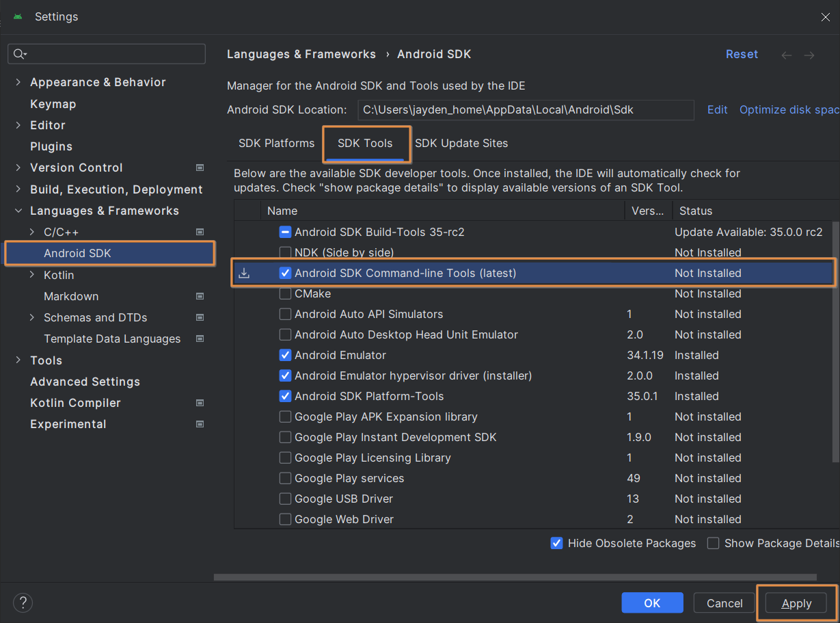
Task: Select Google Play Licensing Library row text
Action: coord(372,458)
